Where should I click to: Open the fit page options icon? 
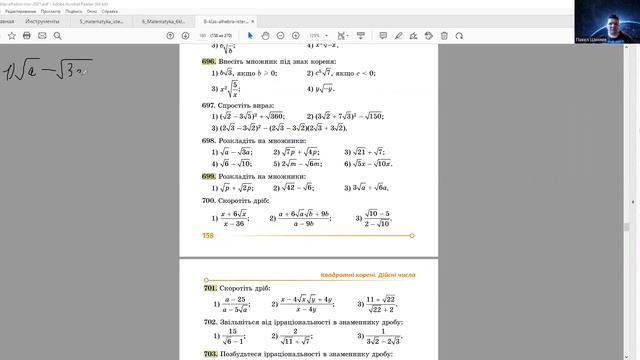click(x=343, y=36)
